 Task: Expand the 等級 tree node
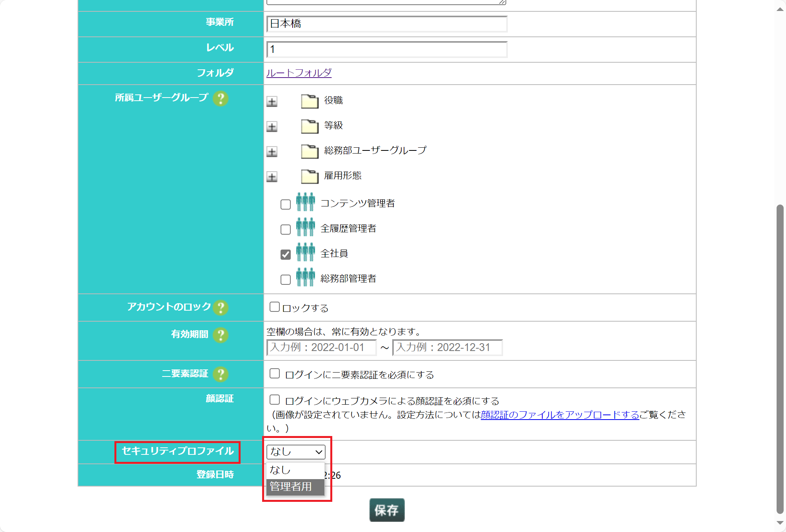pos(272,127)
